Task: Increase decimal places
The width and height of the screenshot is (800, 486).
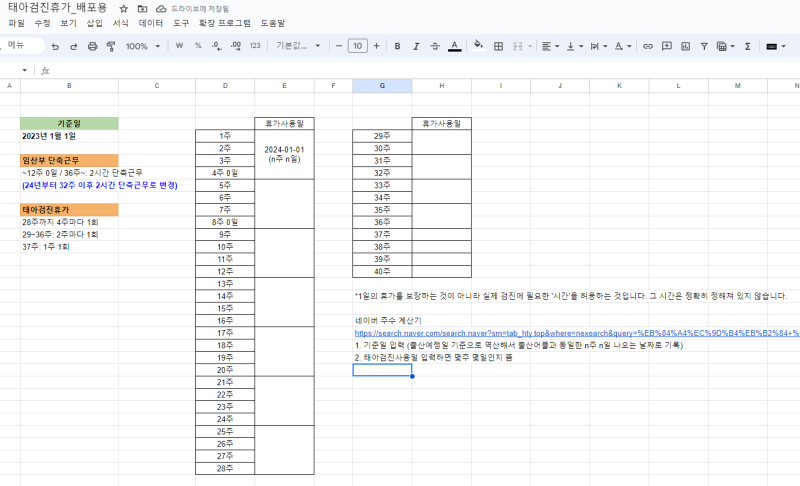Action: [x=236, y=46]
